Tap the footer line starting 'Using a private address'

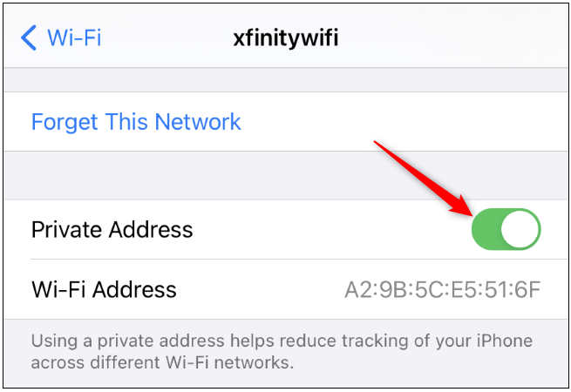[282, 341]
